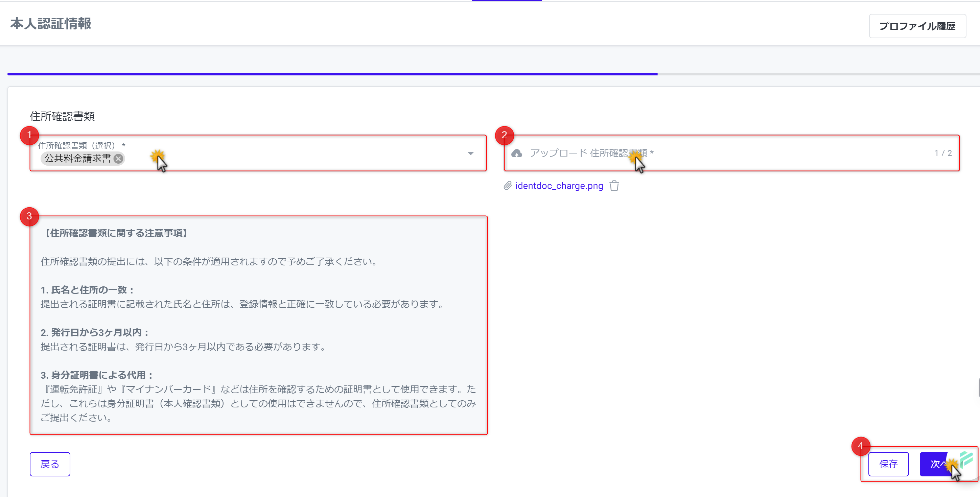The height and width of the screenshot is (497, 980).
Task: Click the 本人認証情報 page heading
Action: (x=51, y=24)
